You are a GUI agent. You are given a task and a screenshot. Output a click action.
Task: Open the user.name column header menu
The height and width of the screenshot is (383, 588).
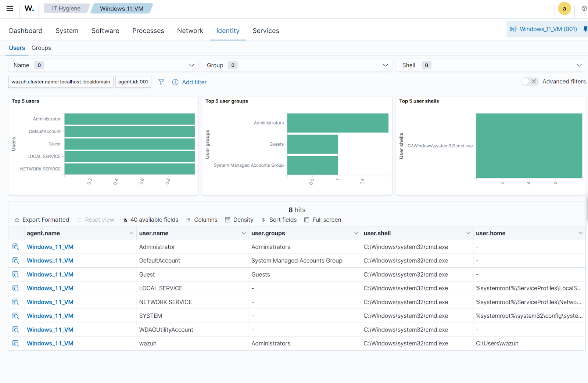click(243, 233)
